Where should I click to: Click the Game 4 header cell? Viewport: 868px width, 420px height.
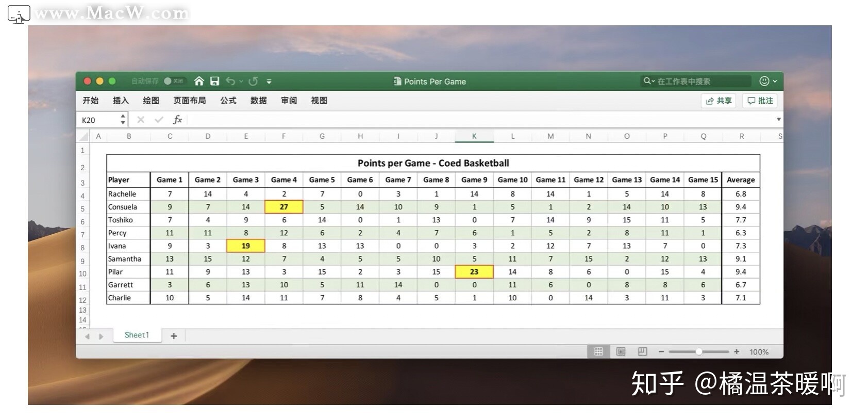click(284, 180)
